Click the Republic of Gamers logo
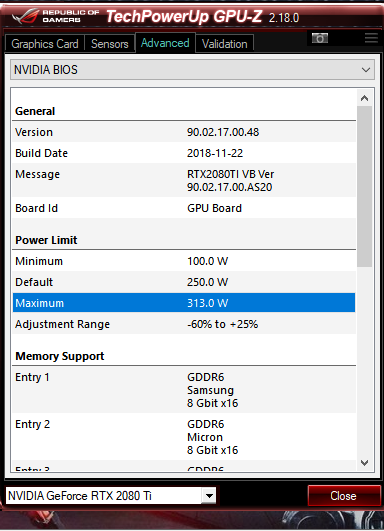This screenshot has height=531, width=384. 55,16
